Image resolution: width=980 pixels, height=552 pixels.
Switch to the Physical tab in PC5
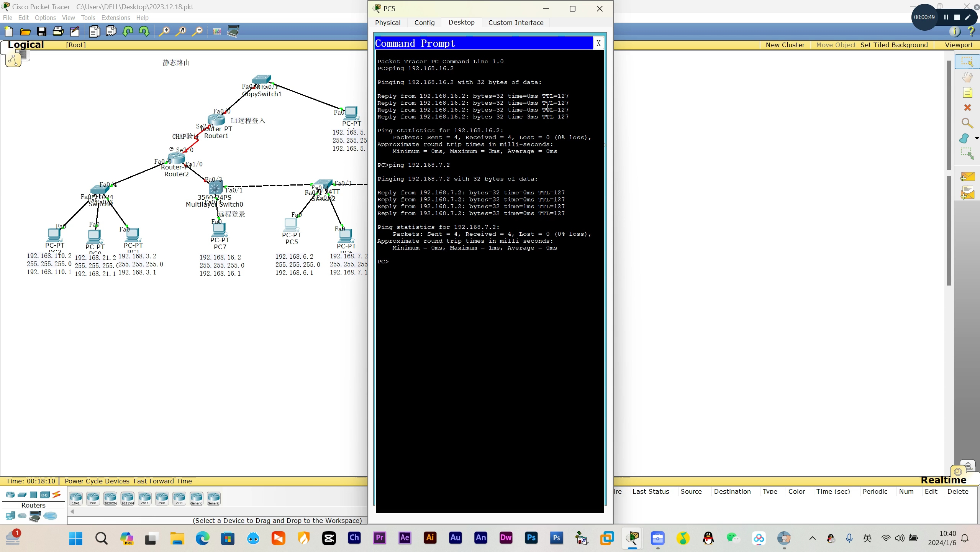click(388, 23)
